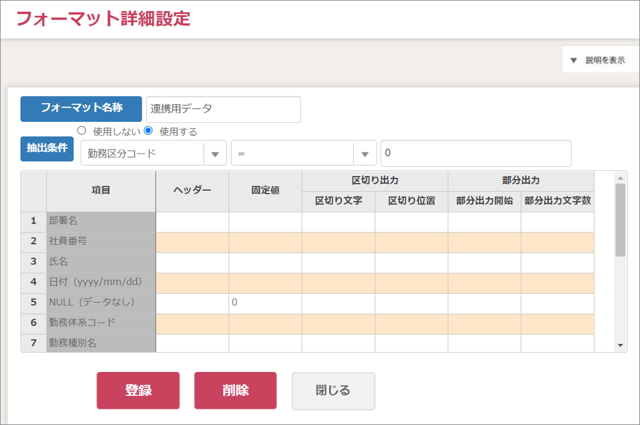Click the 固定値 column header
This screenshot has height=425, width=640.
(x=265, y=191)
